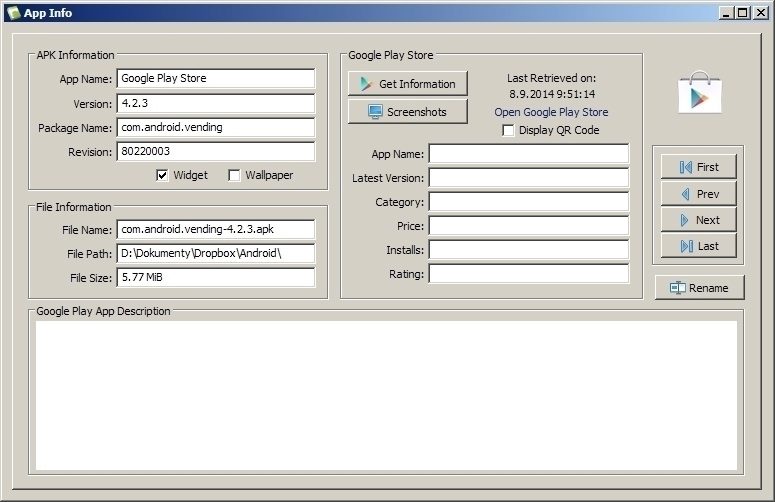Click the Installs field

[x=529, y=250]
